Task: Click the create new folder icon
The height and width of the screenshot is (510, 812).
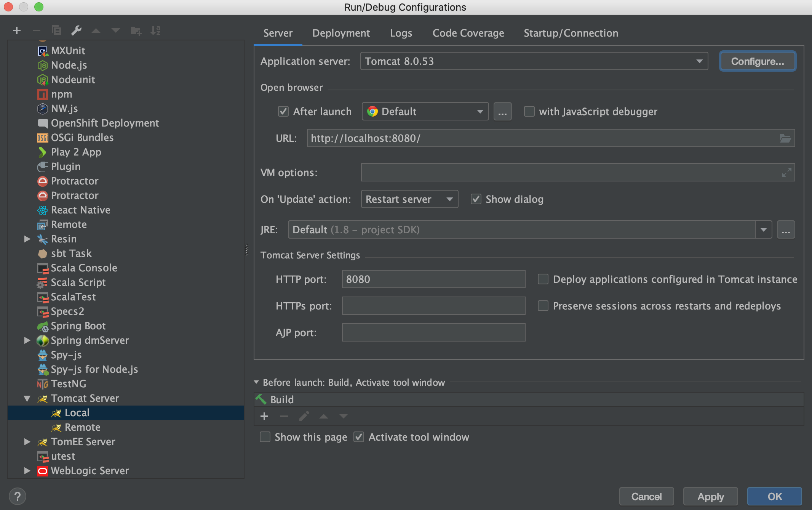Action: coord(136,30)
